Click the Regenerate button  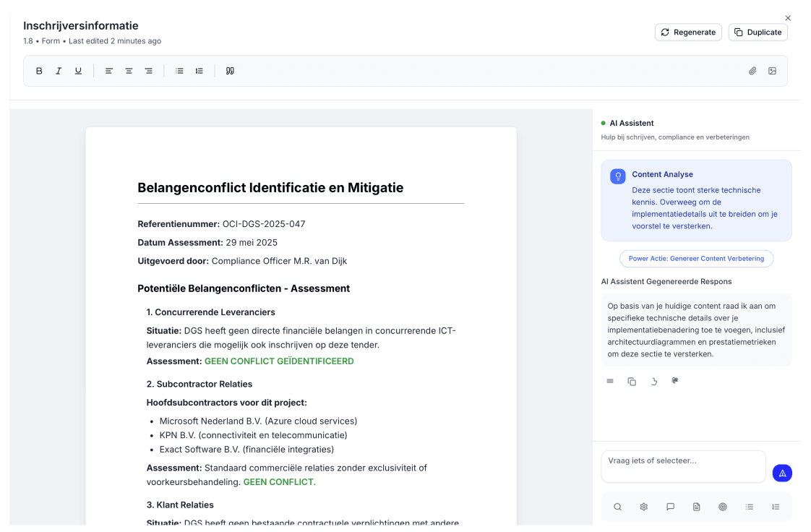(688, 32)
